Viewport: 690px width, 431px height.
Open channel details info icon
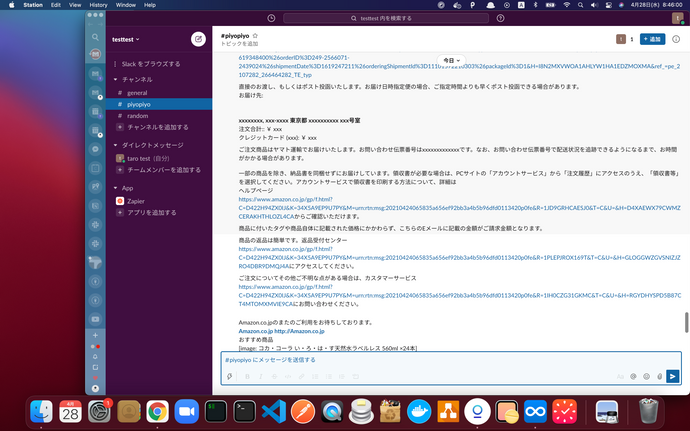click(x=676, y=39)
